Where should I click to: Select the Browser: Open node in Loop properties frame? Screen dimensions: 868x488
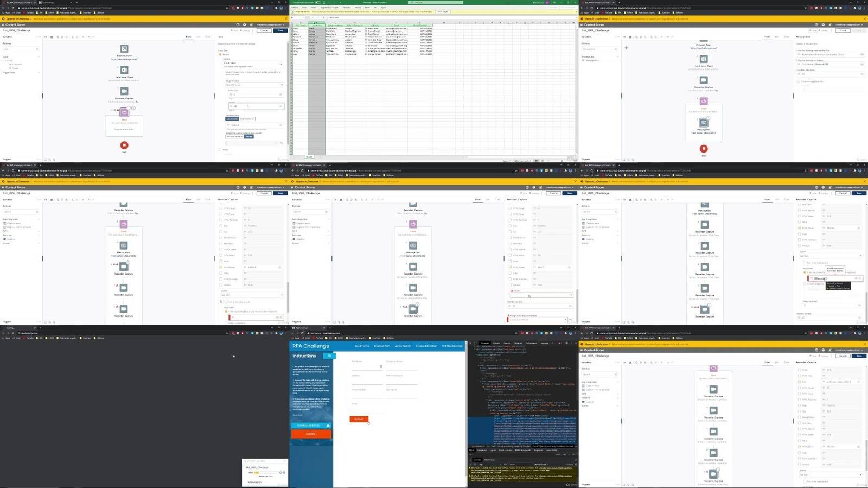point(124,49)
